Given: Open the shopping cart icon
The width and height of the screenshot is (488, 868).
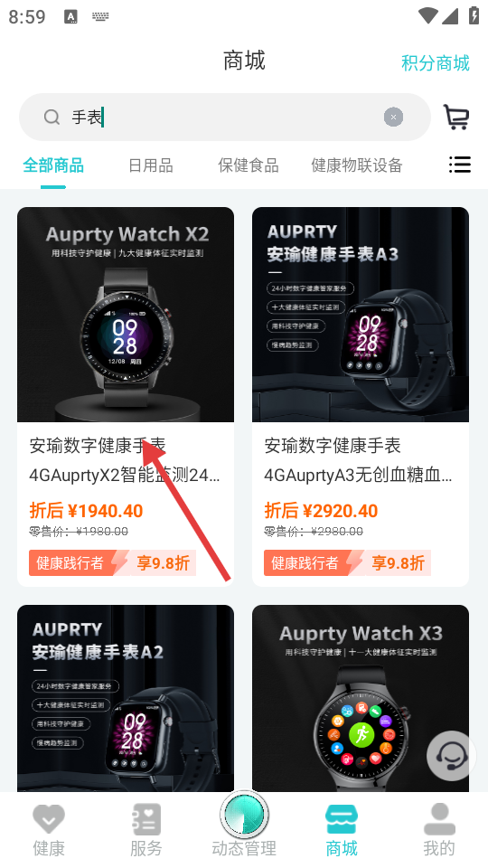Looking at the screenshot, I should coord(456,117).
